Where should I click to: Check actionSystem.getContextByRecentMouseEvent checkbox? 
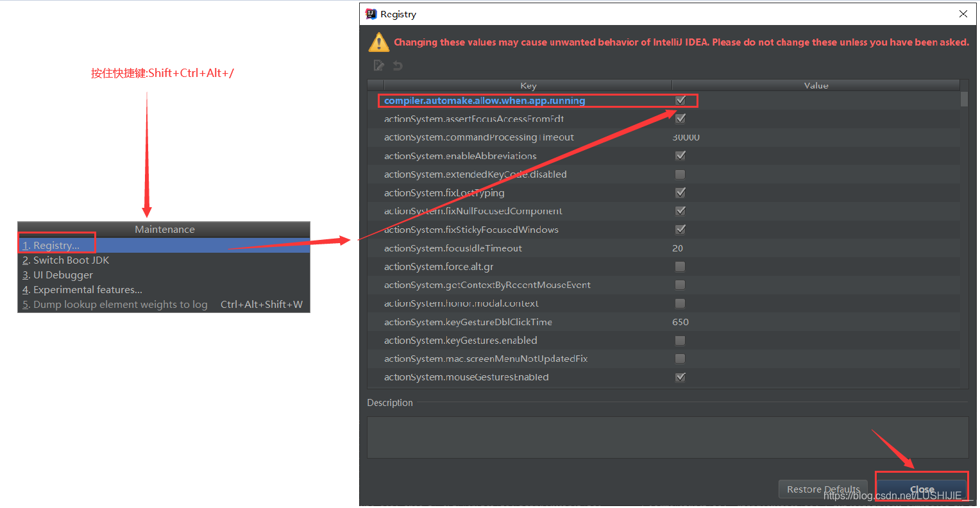coord(680,285)
